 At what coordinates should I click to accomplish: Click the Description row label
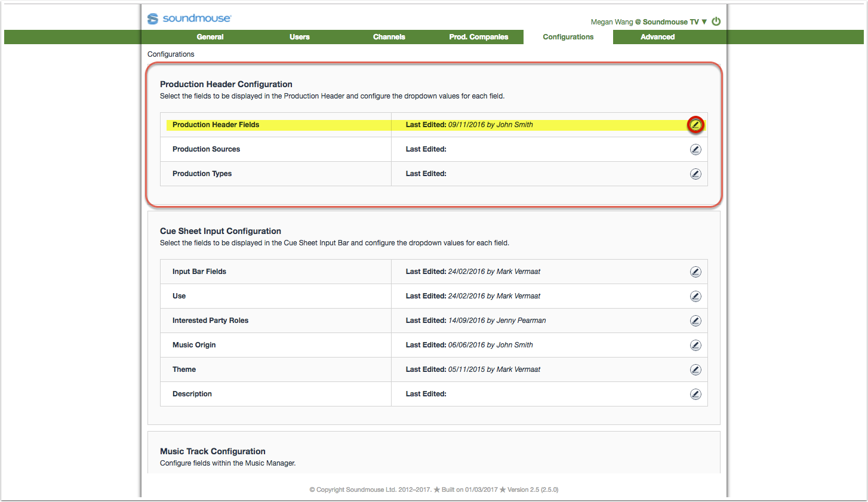click(x=192, y=394)
